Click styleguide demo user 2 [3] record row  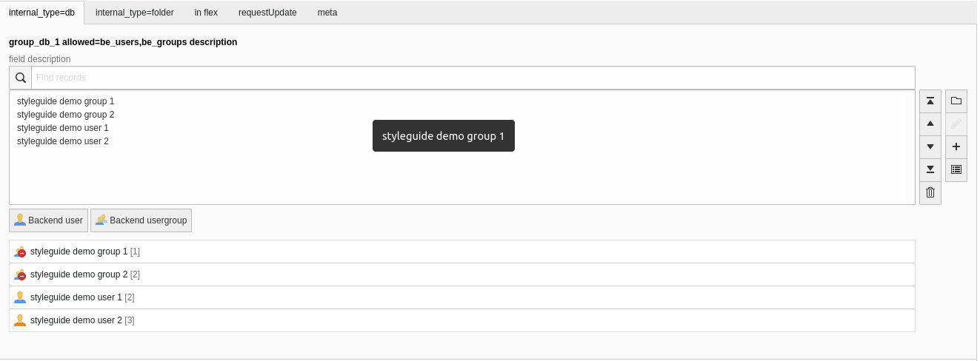click(x=462, y=320)
